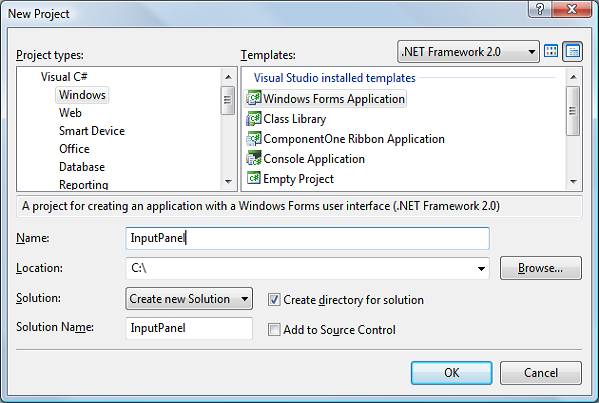This screenshot has width=599, height=403.
Task: Select the Console Application template icon
Action: [x=254, y=158]
